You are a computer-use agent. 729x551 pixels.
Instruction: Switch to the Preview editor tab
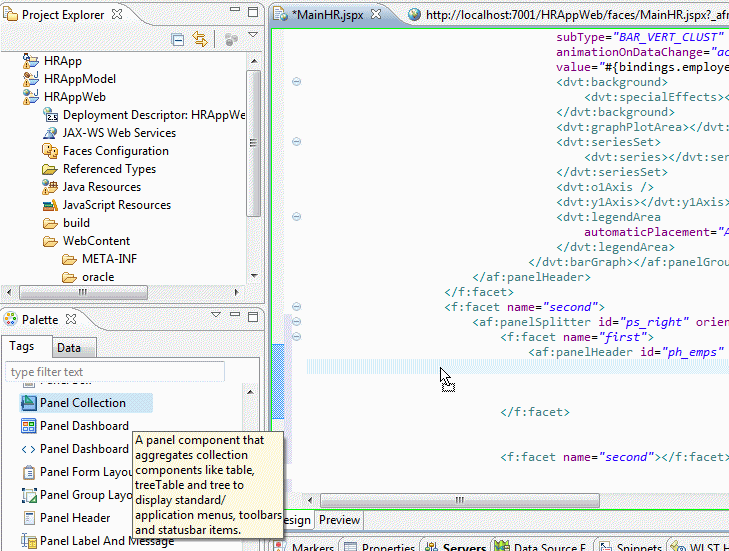tap(339, 520)
